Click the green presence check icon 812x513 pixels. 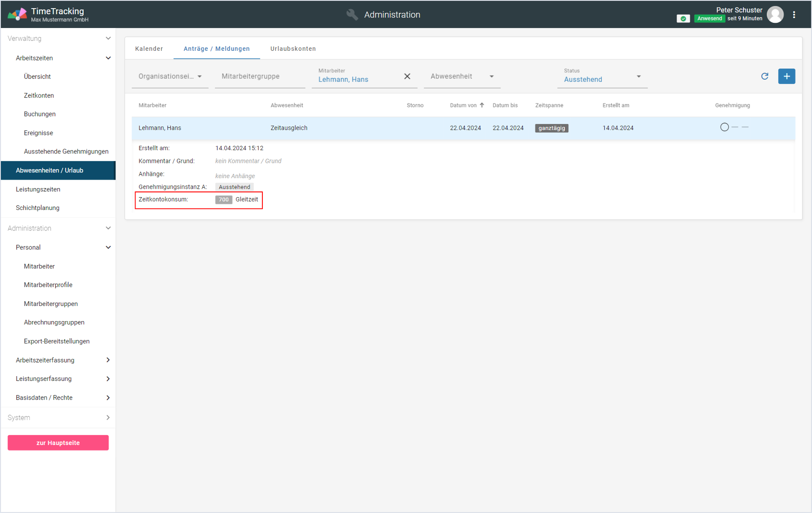tap(683, 19)
